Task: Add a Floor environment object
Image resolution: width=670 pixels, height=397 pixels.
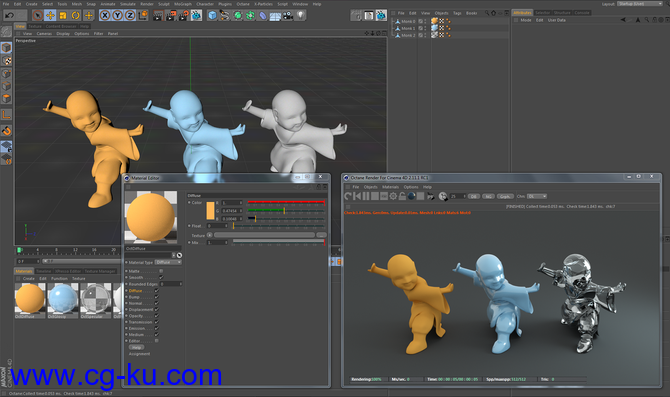Action: click(275, 15)
